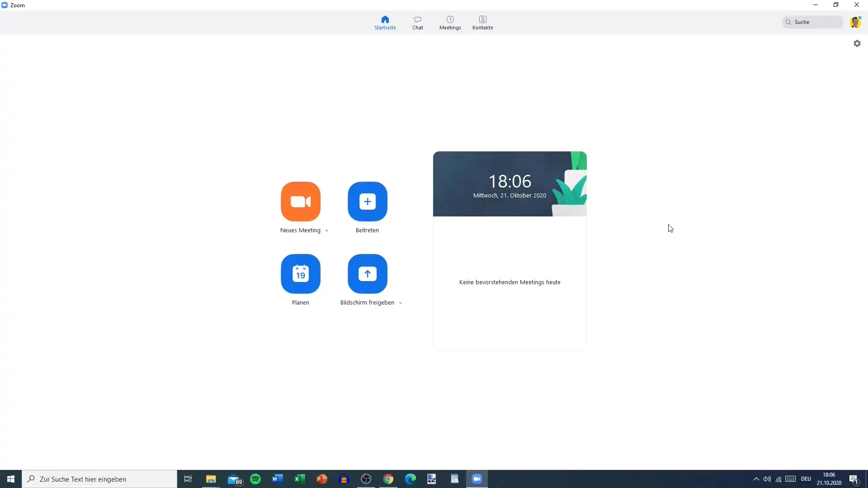
Task: Click the Startseite home tab
Action: click(x=385, y=22)
